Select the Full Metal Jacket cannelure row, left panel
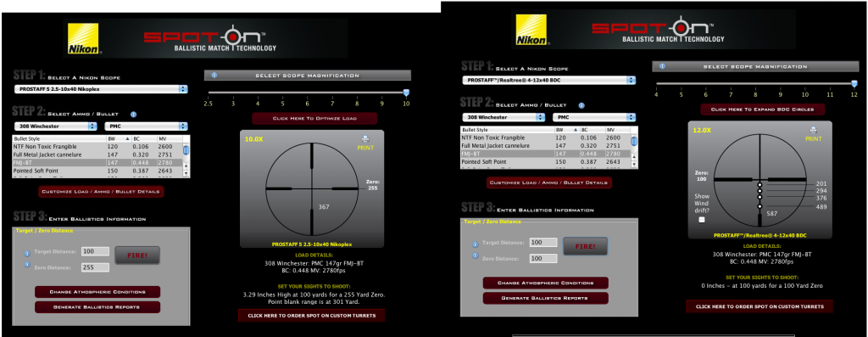 tap(97, 154)
